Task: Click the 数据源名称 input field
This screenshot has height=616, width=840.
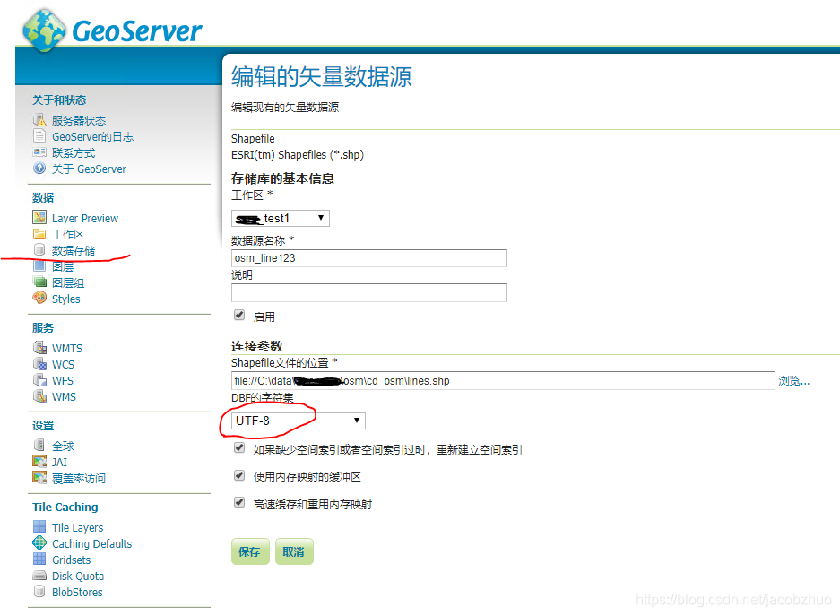Action: 368,258
